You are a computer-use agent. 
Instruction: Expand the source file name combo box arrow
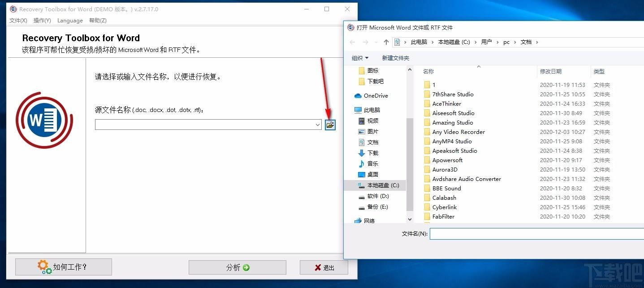point(318,125)
